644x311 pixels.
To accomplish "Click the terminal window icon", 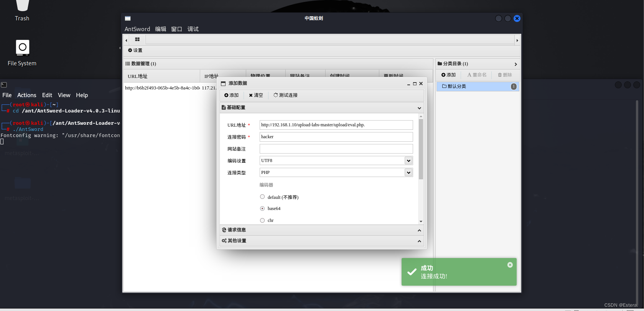I will tap(4, 85).
